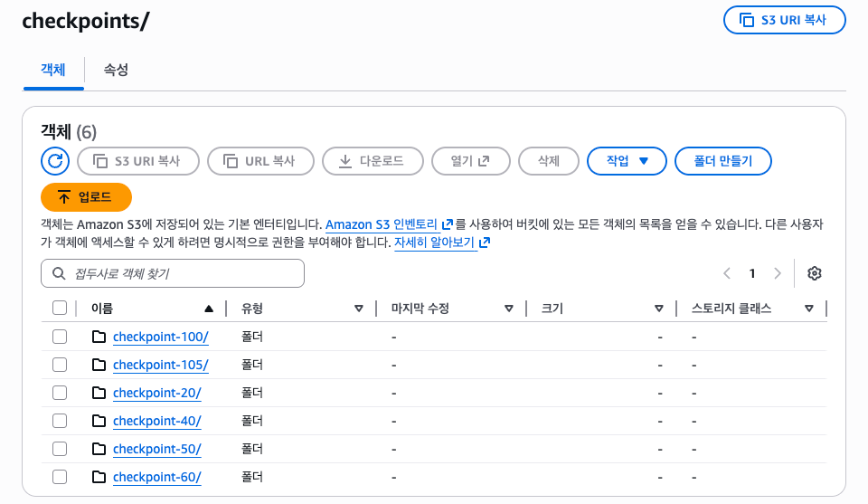This screenshot has height=504, width=868.
Task: Select the checkpoint-105/ checkbox
Action: point(60,365)
